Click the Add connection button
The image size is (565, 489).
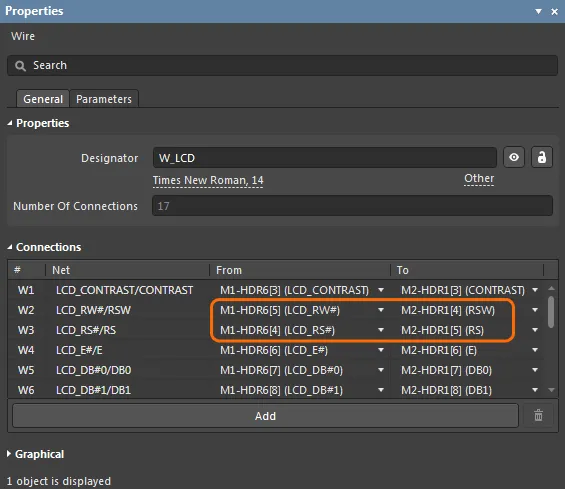(x=265, y=415)
